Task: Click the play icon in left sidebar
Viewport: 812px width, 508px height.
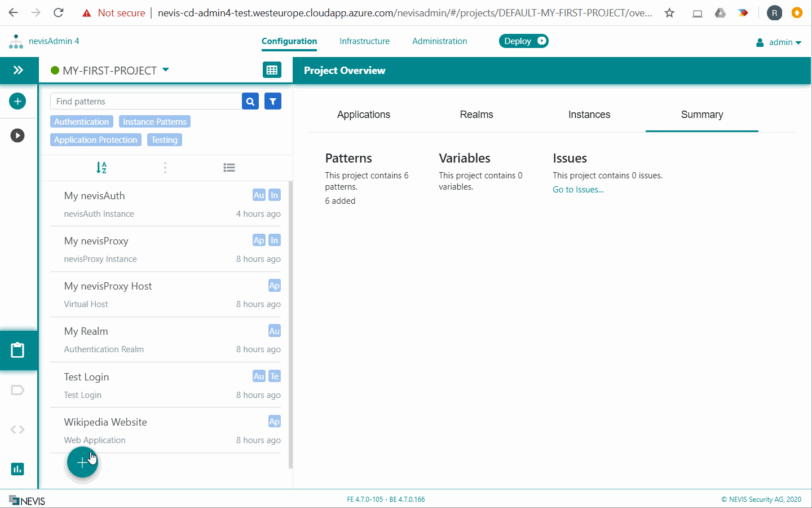Action: 17,135
